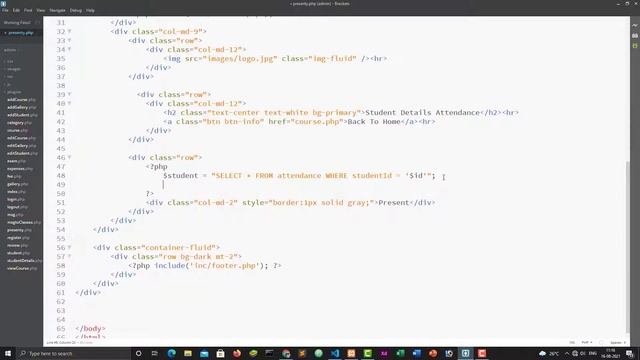This screenshot has width=640, height=360.
Task: Click in the Windows taskbar search box
Action: tap(74, 353)
